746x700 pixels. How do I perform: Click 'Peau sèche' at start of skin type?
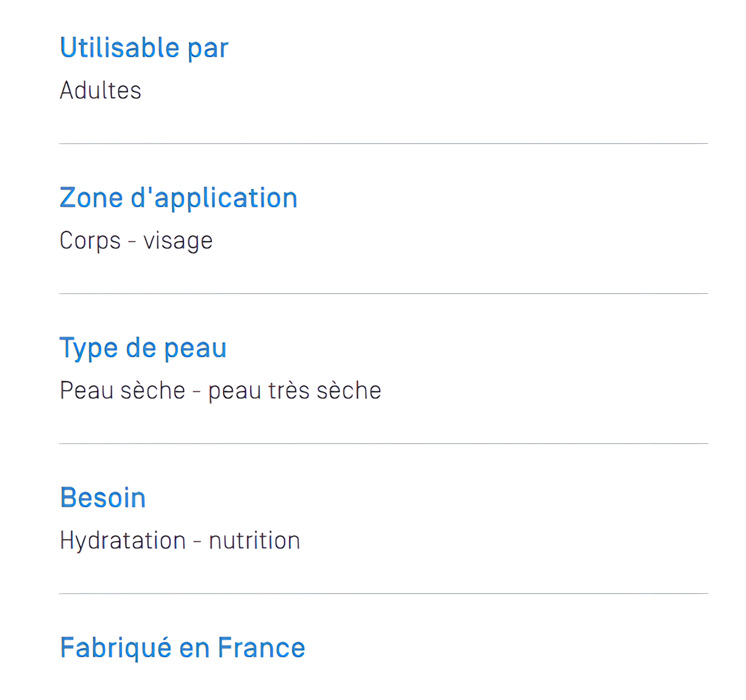(123, 391)
